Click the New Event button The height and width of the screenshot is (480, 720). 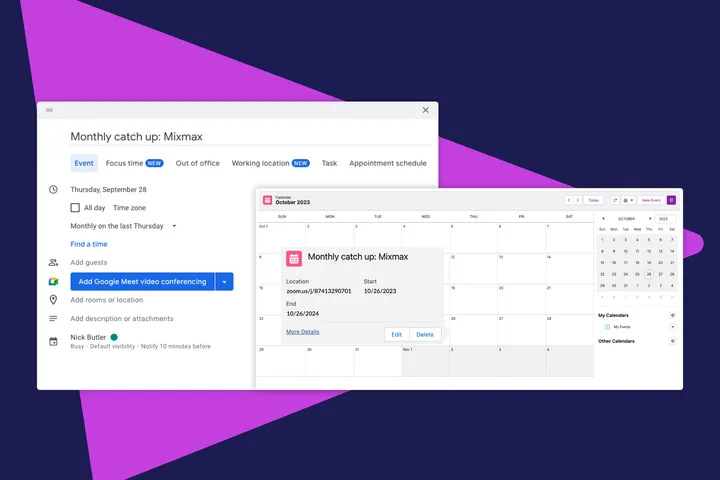click(x=651, y=200)
